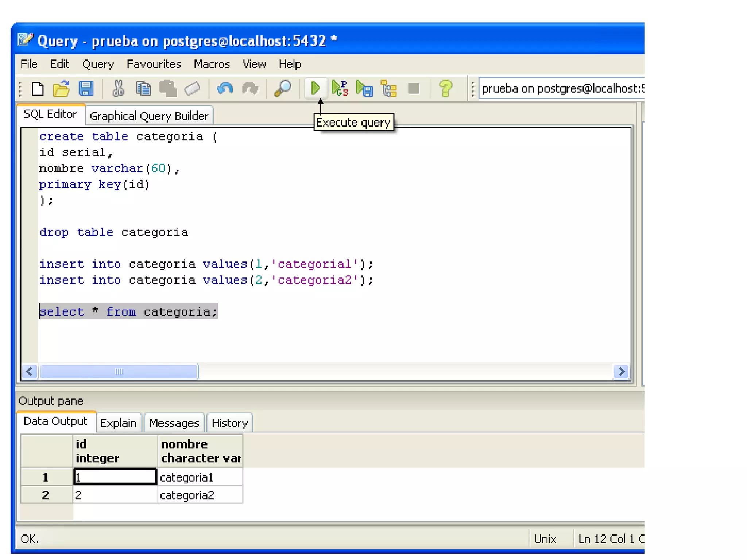This screenshot has width=747, height=560.
Task: Click the Cut scissors icon
Action: coord(118,89)
